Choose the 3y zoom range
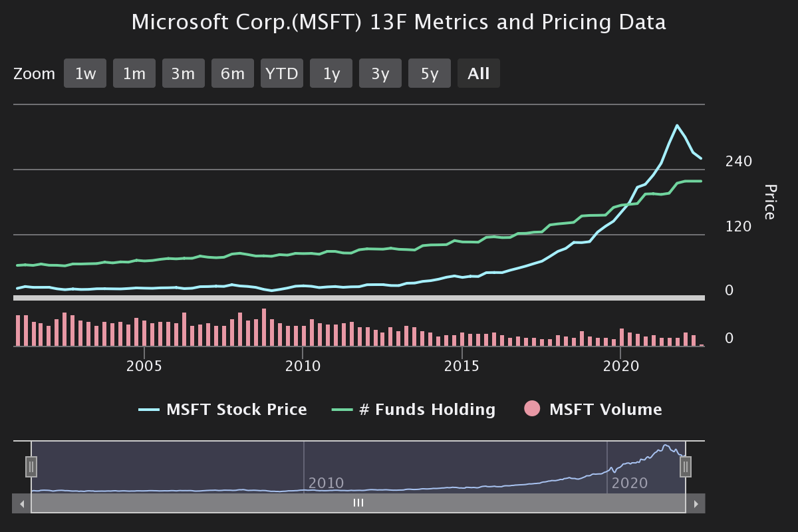 click(380, 73)
